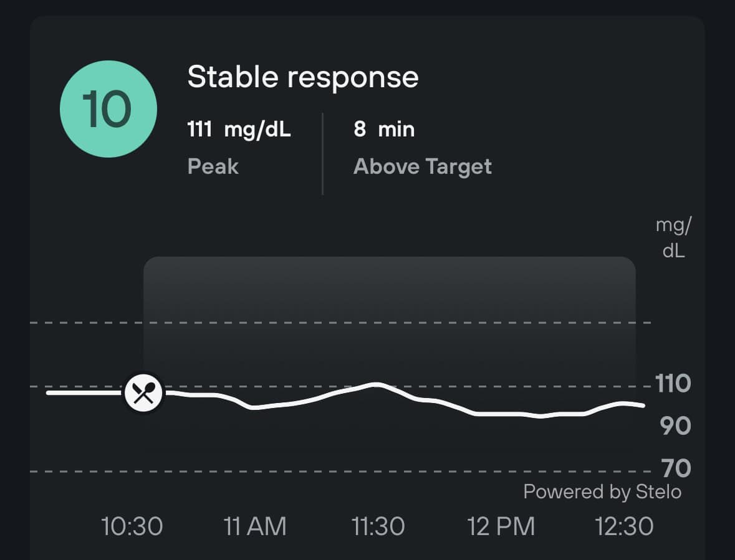Select the 12 PM time label
This screenshot has height=560, width=735.
(x=502, y=526)
